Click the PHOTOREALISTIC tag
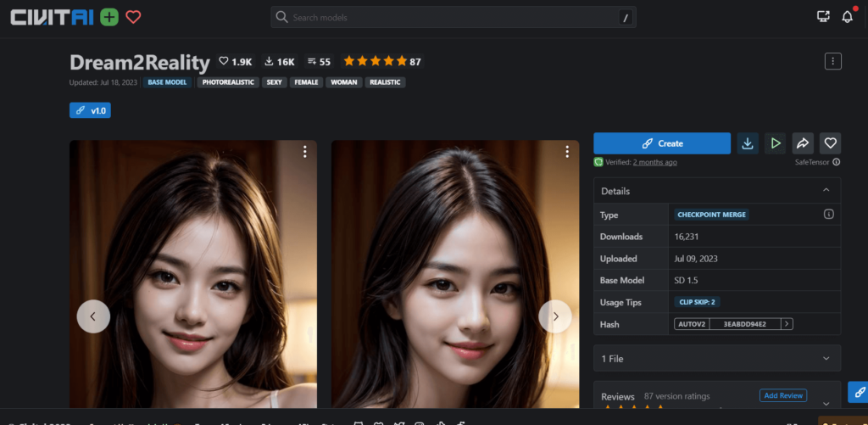This screenshot has width=868, height=425. pos(229,82)
